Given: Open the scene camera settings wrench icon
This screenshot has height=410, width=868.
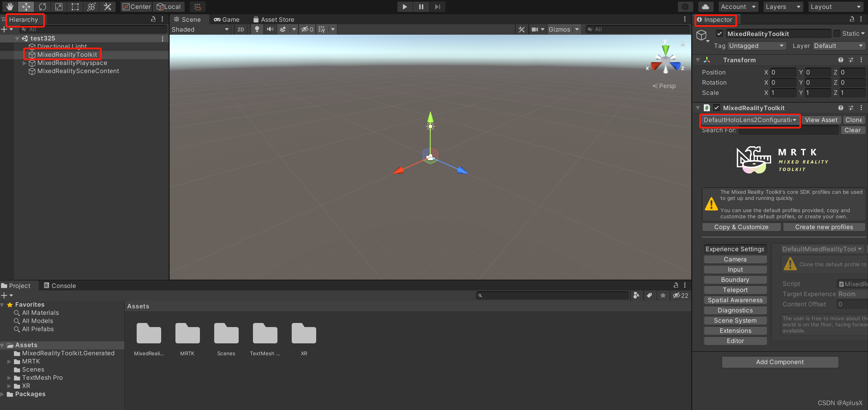Looking at the screenshot, I should 521,29.
